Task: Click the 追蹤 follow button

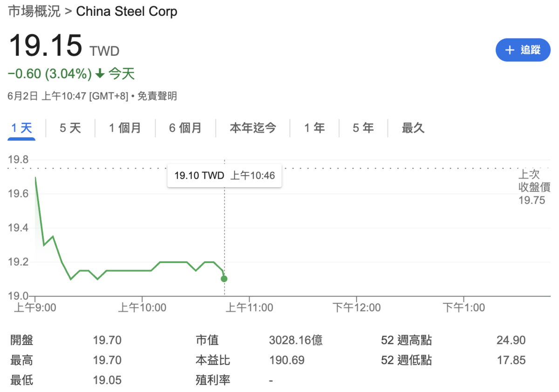Action: click(523, 50)
